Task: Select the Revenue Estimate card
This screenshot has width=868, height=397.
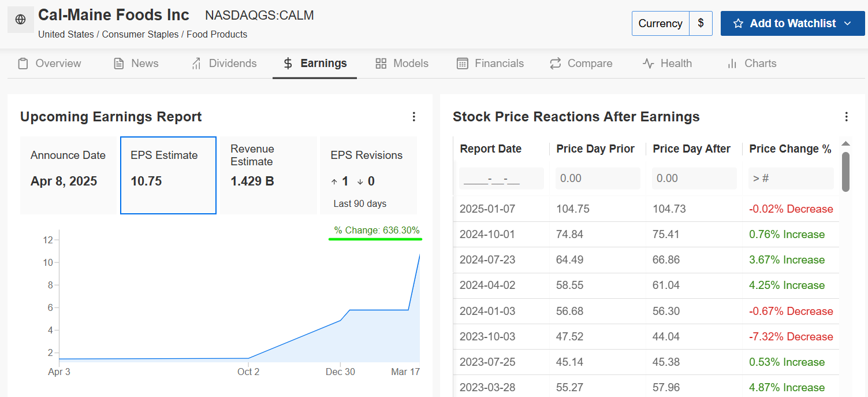Action: [x=268, y=175]
